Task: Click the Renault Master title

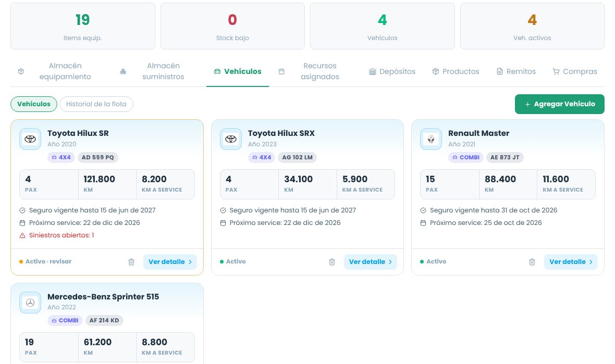Action: click(x=479, y=133)
